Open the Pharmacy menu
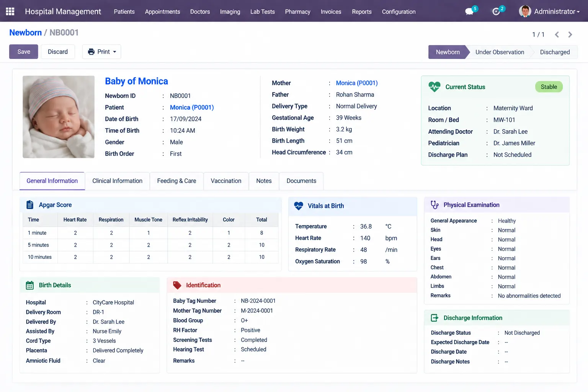Viewport: 588px width, 392px height. click(x=297, y=11)
